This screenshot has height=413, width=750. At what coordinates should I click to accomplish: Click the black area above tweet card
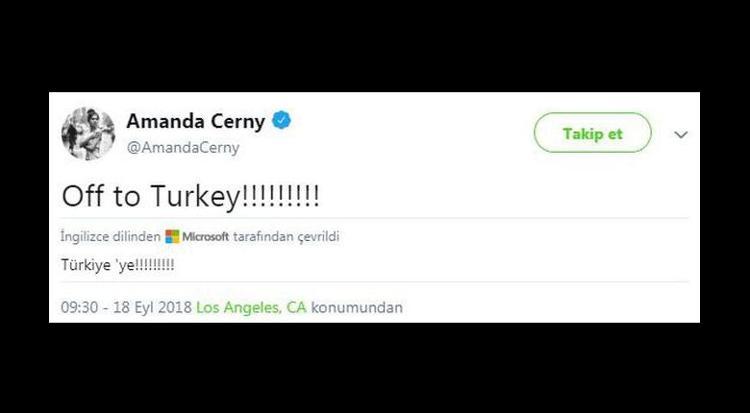click(375, 45)
